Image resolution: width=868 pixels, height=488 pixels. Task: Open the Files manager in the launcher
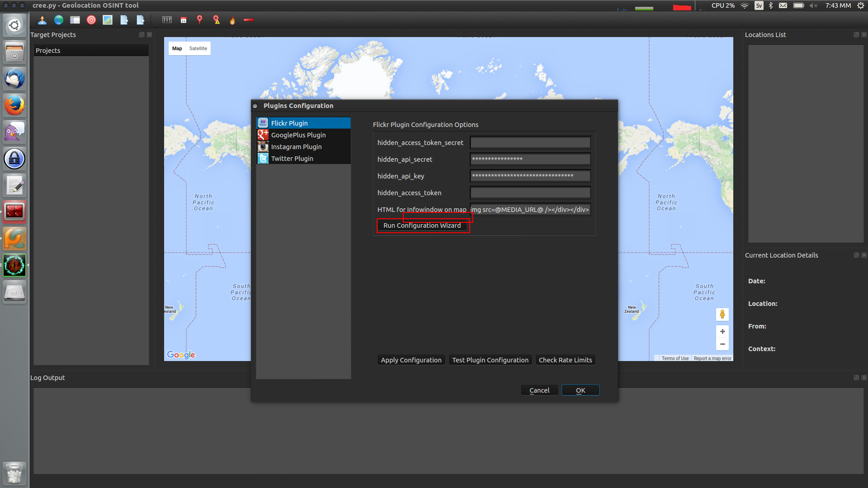pos(14,52)
